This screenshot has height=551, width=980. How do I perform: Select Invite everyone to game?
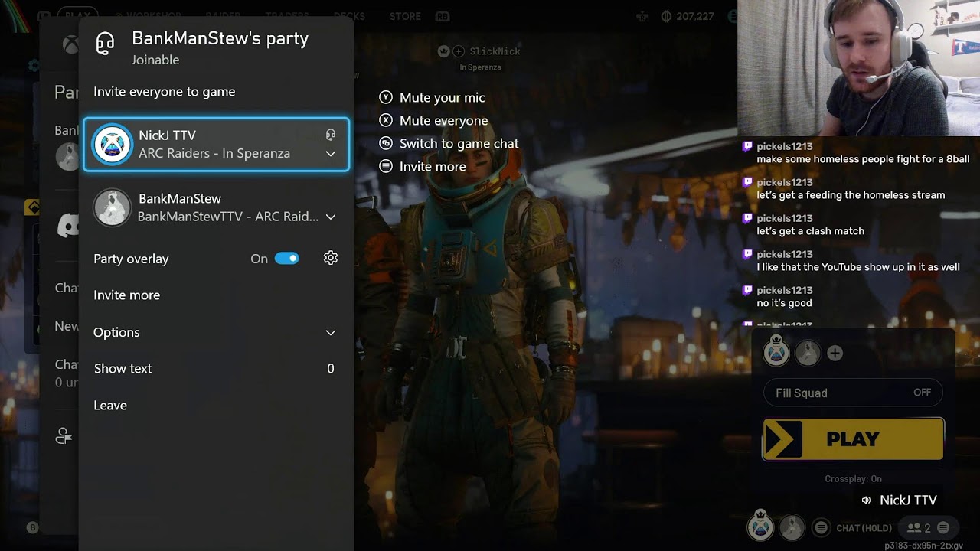165,92
